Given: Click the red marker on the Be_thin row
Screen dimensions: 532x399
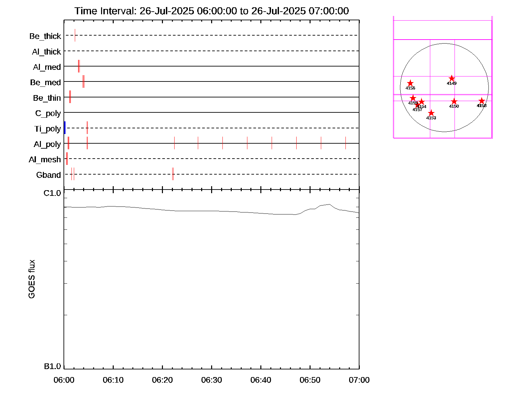Looking at the screenshot, I should 70,97.
